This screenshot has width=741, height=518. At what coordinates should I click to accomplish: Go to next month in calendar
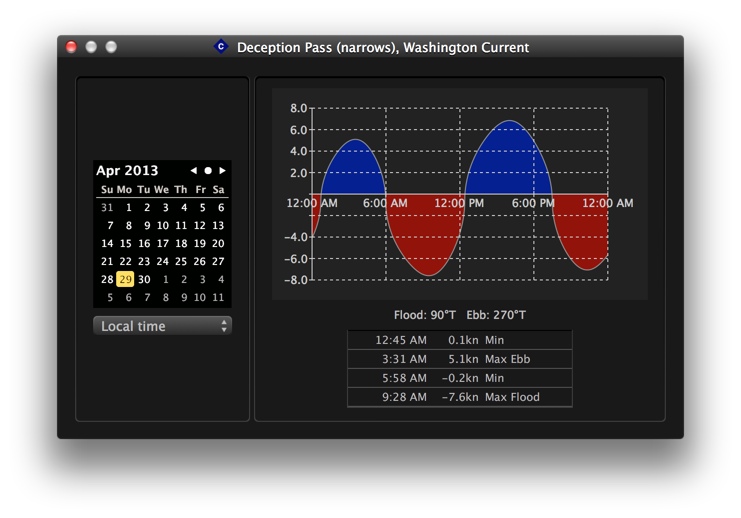[x=222, y=171]
